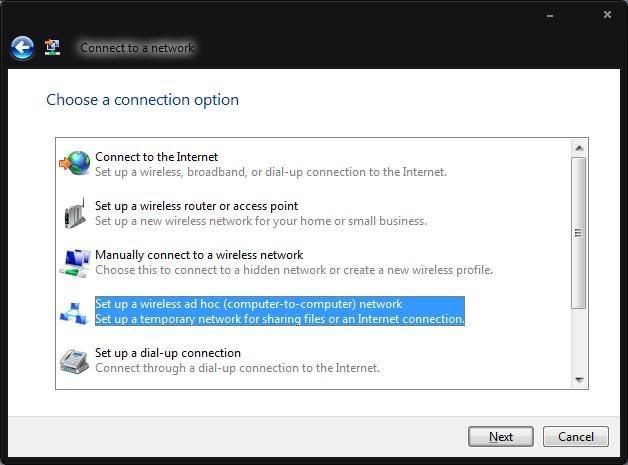
Task: Choose Set up a wireless router or access point
Action: pos(196,206)
